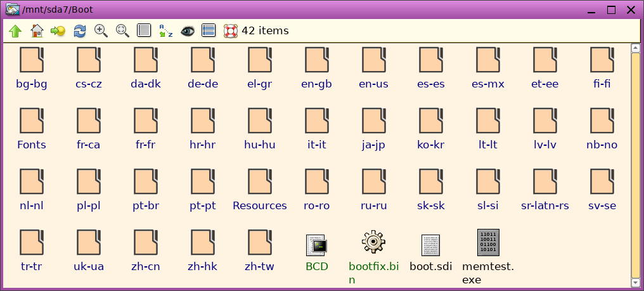Open the bookmarks menu icon
The height and width of the screenshot is (291, 644).
58,31
